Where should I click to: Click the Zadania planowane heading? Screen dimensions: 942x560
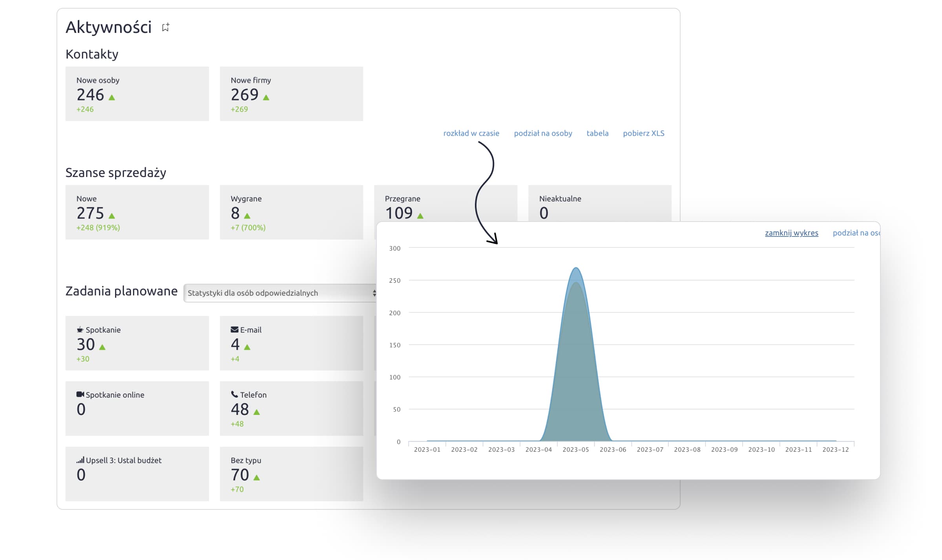[121, 291]
